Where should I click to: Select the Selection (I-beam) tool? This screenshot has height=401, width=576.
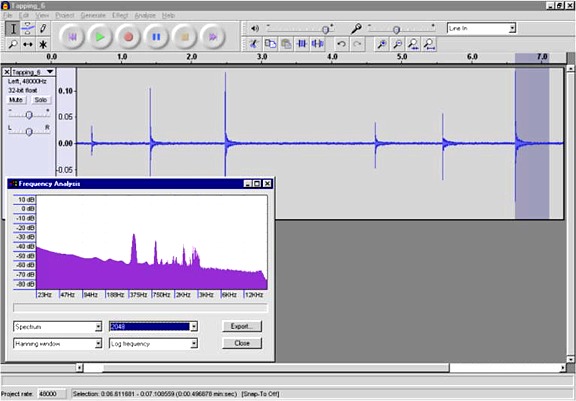tap(13, 29)
